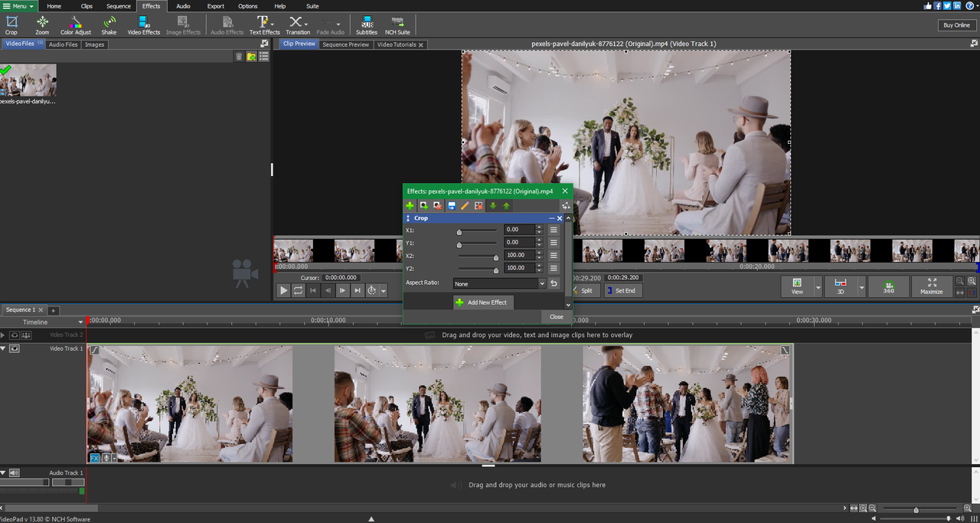Click the LinkedIn icon in title bar

point(958,5)
